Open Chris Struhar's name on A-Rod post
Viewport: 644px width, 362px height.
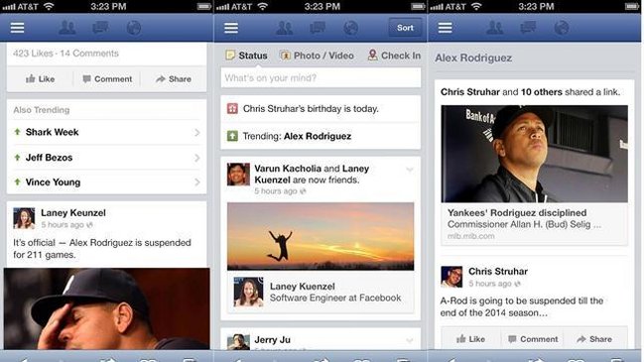click(498, 272)
